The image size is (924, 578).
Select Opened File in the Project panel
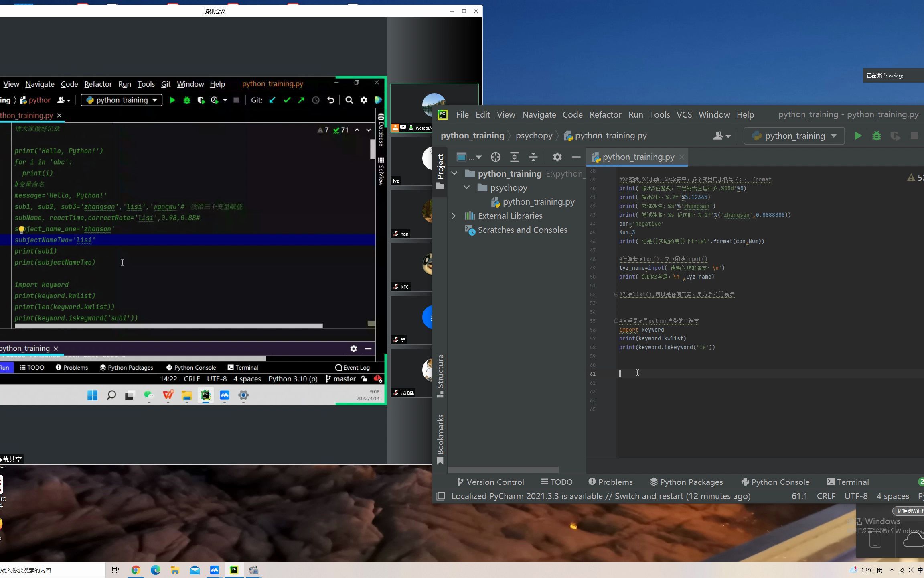[x=496, y=157]
